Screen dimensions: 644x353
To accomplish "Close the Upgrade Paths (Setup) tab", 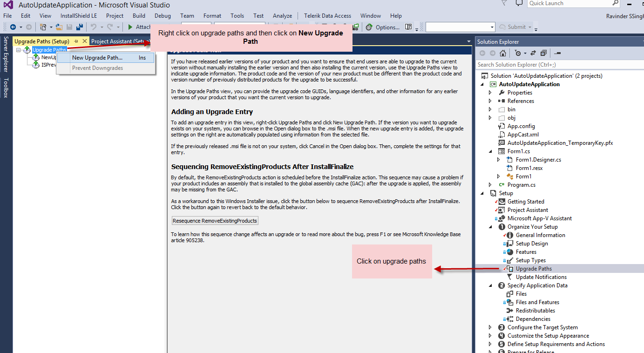I will (x=85, y=41).
